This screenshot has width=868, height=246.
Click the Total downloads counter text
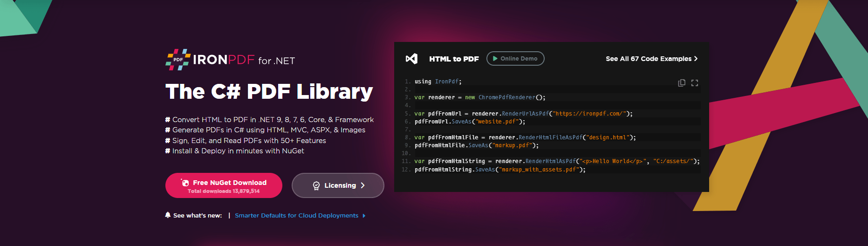224,191
